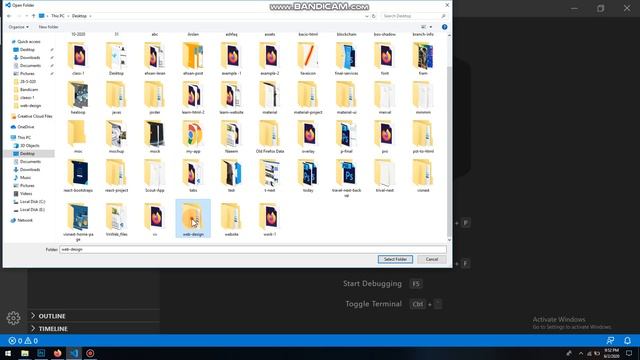
Task: Select the psd-to-html folder
Action: (x=423, y=137)
